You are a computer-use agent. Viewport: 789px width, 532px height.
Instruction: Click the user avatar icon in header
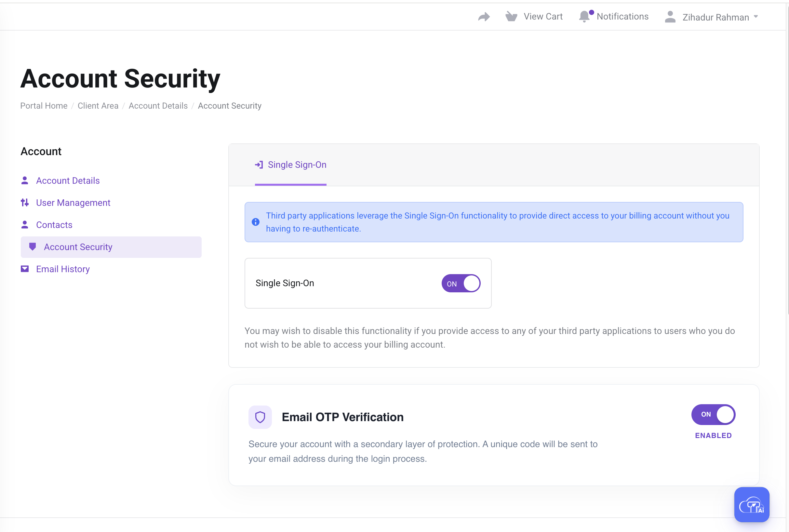670,16
